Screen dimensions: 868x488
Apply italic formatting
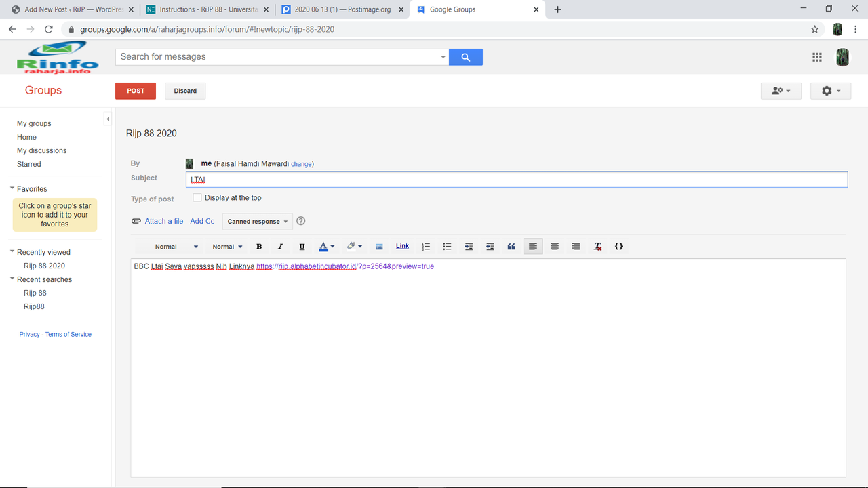280,247
